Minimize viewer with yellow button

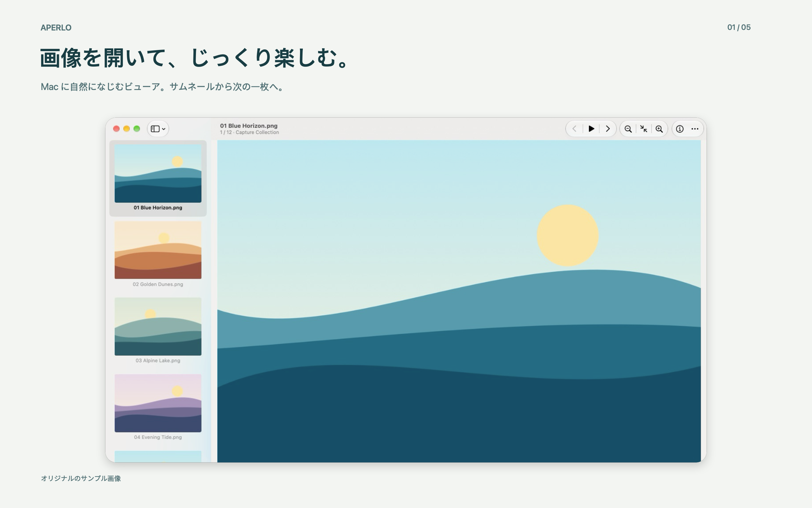[127, 129]
